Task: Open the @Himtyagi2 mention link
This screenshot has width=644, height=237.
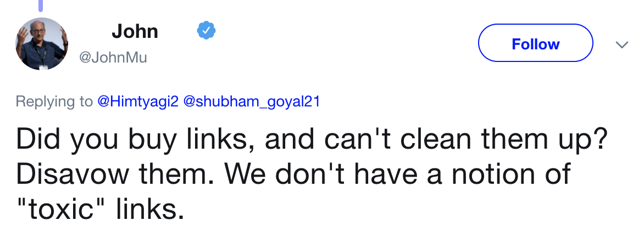Action: coord(137,102)
